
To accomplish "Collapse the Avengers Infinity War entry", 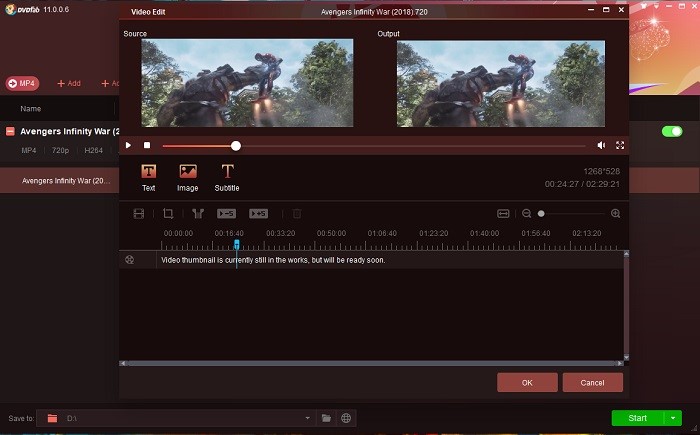I will pyautogui.click(x=10, y=131).
